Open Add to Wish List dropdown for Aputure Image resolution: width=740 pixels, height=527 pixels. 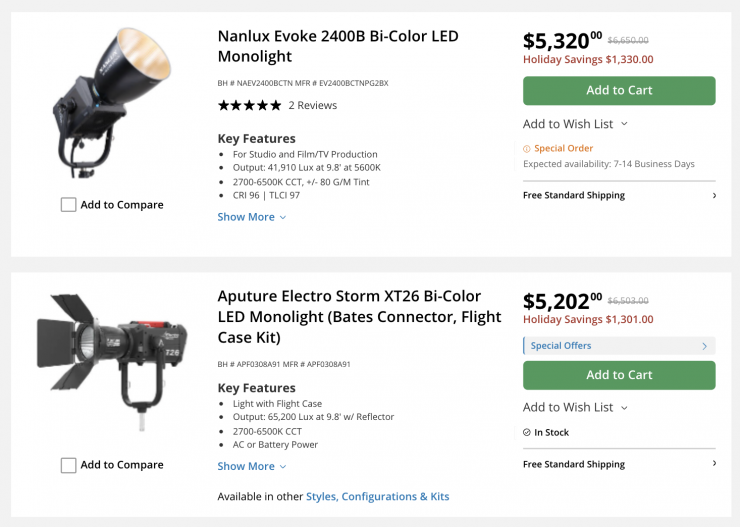tap(575, 407)
